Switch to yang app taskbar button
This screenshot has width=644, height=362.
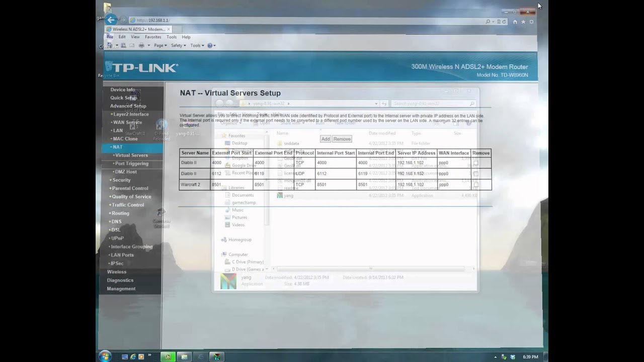(x=217, y=356)
